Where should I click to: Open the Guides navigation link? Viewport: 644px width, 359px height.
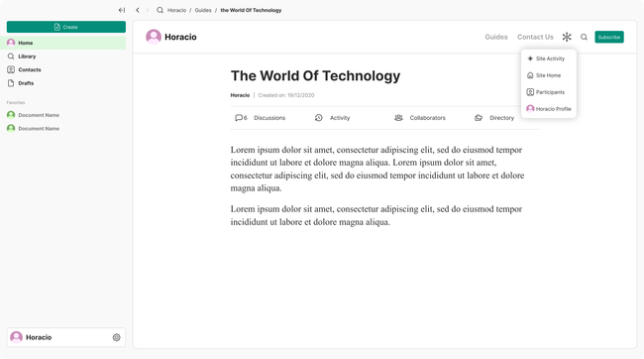pyautogui.click(x=496, y=37)
